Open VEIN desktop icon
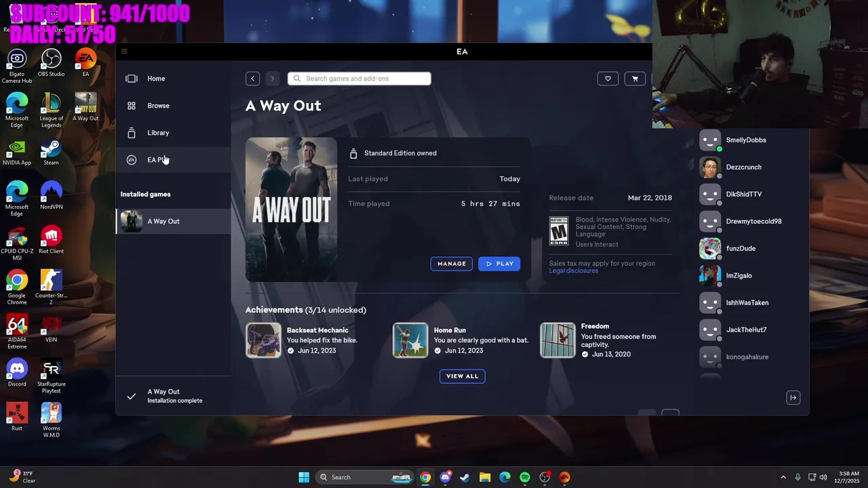This screenshot has width=868, height=488. click(x=52, y=329)
